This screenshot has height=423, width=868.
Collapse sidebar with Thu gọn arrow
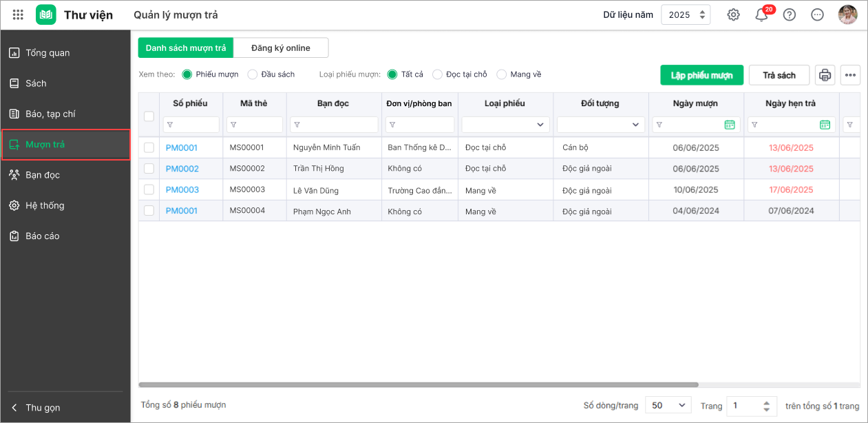pos(14,407)
